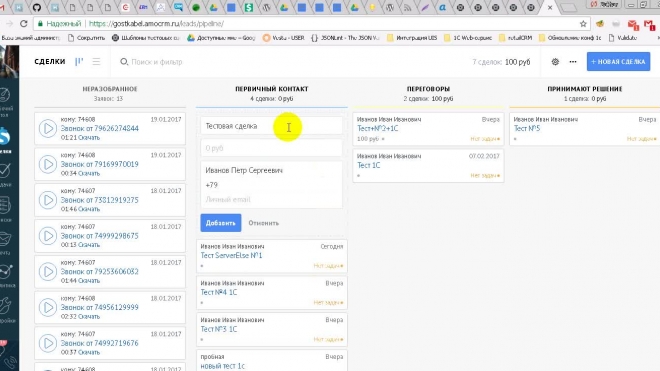Download the 01:46 call via Скачать

(89, 209)
